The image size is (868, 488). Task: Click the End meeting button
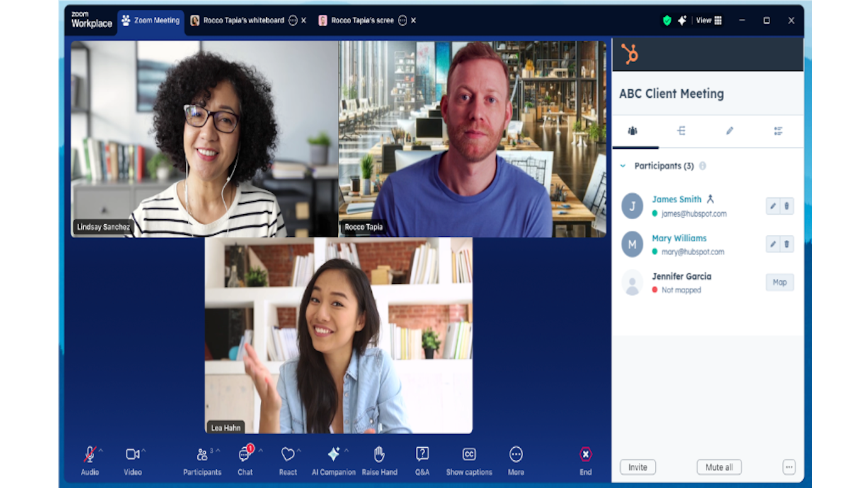[x=585, y=460]
